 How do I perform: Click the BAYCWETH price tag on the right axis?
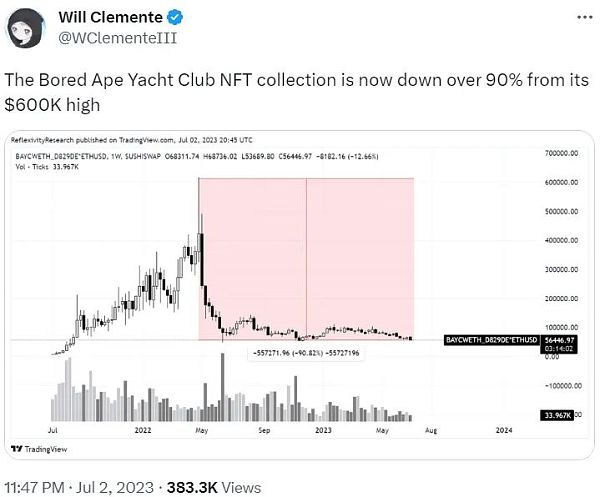click(478, 340)
